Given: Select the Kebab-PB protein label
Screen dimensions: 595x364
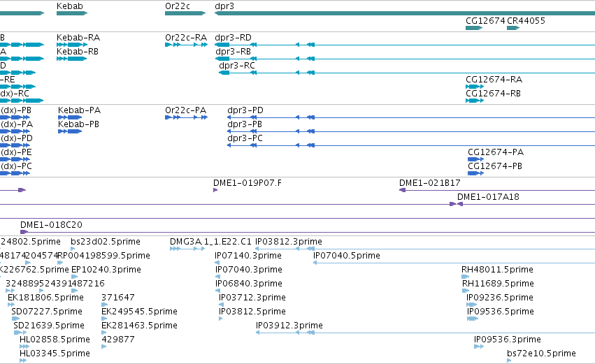Looking at the screenshot, I should click(78, 124).
